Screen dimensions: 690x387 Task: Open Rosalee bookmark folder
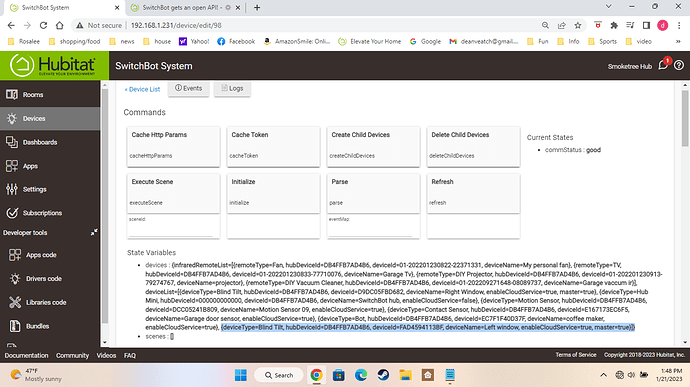click(24, 41)
